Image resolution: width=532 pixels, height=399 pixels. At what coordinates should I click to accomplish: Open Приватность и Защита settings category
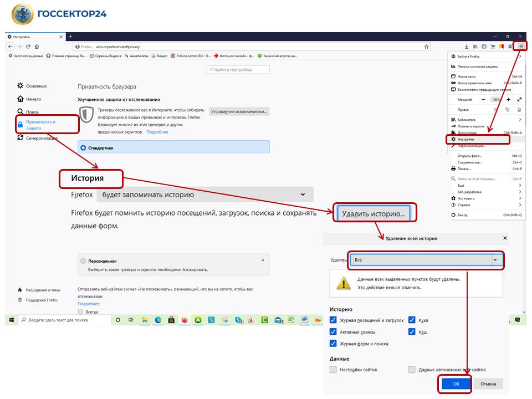pos(40,125)
